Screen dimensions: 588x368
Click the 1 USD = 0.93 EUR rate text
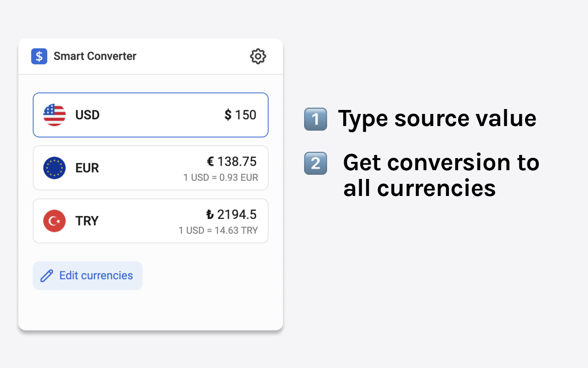point(220,178)
